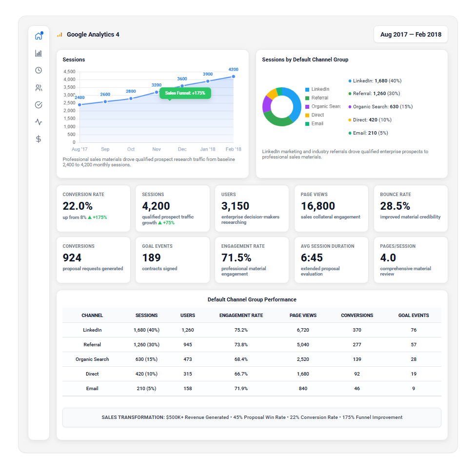
Task: Click the clock icon in the sidebar
Action: point(39,70)
